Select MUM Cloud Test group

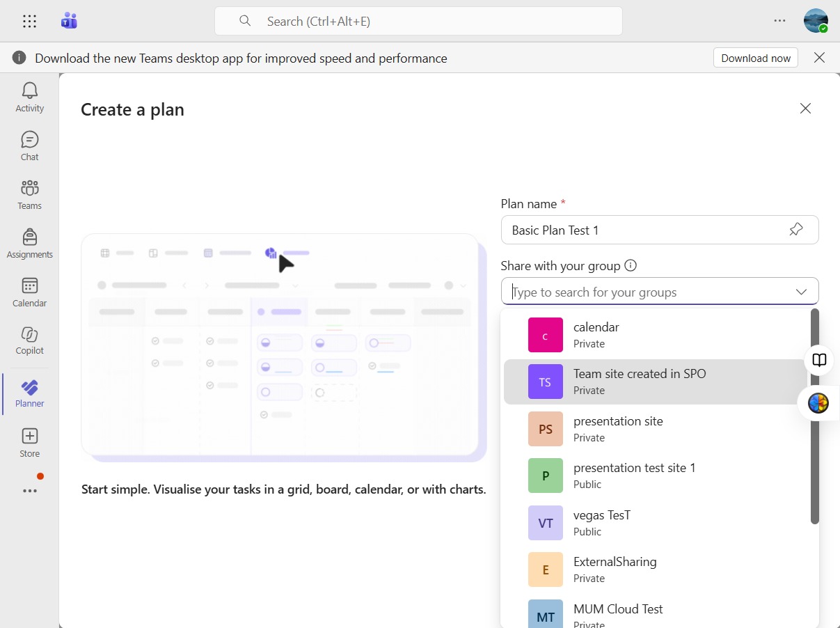655,613
